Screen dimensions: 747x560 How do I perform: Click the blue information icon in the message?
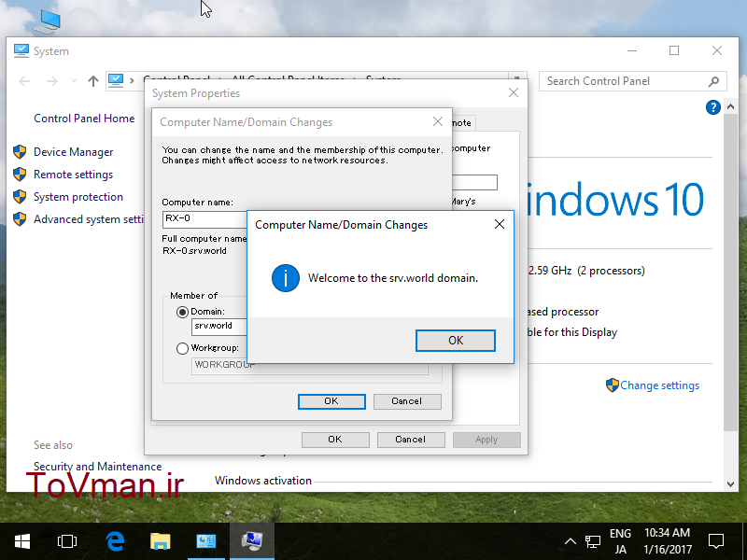286,278
